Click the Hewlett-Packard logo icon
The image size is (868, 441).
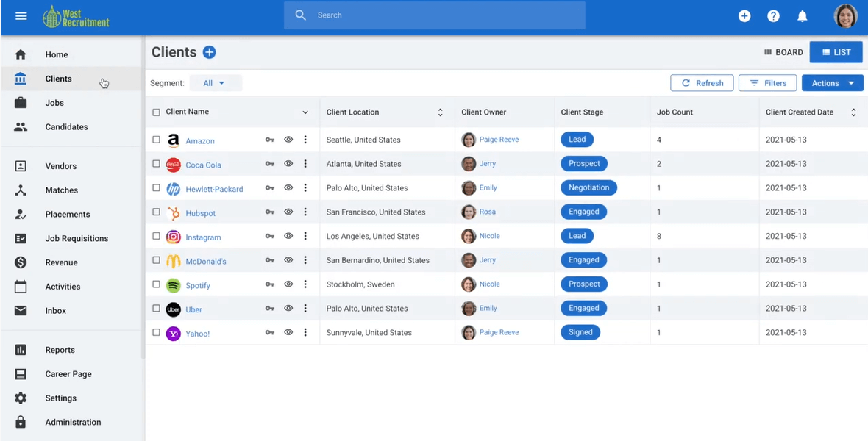pos(174,189)
